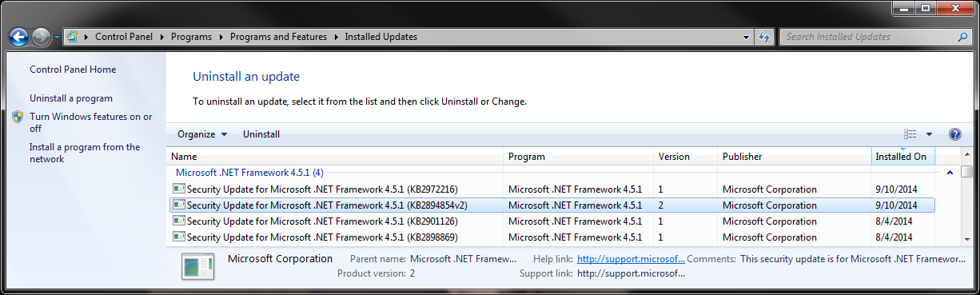Click the Forward navigation arrow button
Viewport: 980px width, 295px height.
tap(42, 37)
